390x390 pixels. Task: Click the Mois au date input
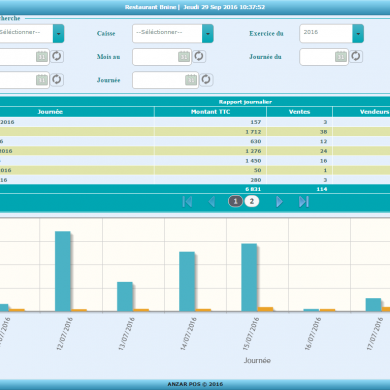[162, 57]
